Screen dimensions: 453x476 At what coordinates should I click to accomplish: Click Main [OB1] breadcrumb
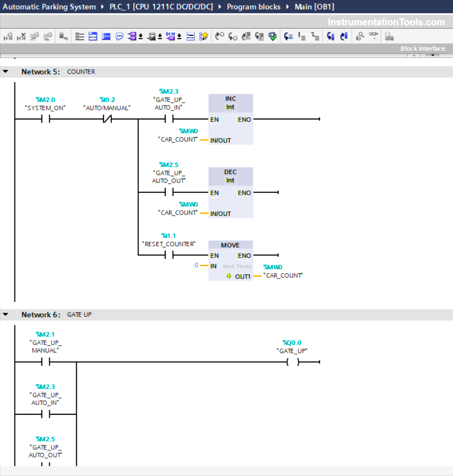tap(314, 7)
